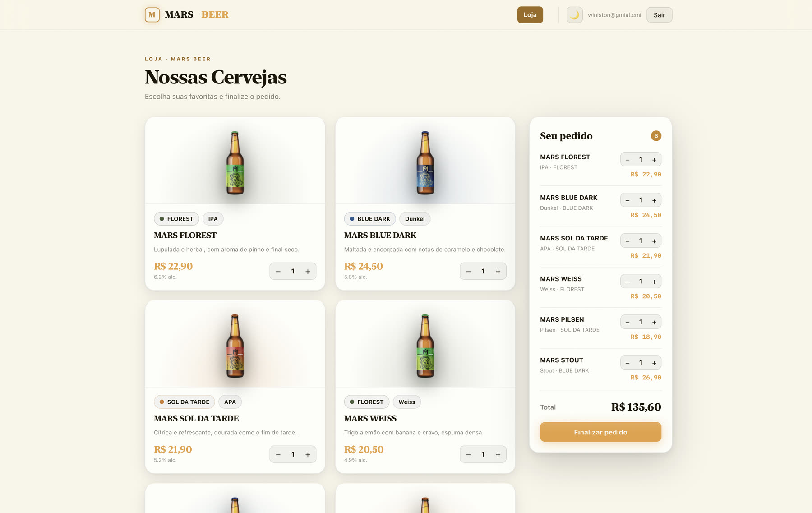812x513 pixels.
Task: Increase MARS FLOREST card quantity with plus
Action: point(308,271)
